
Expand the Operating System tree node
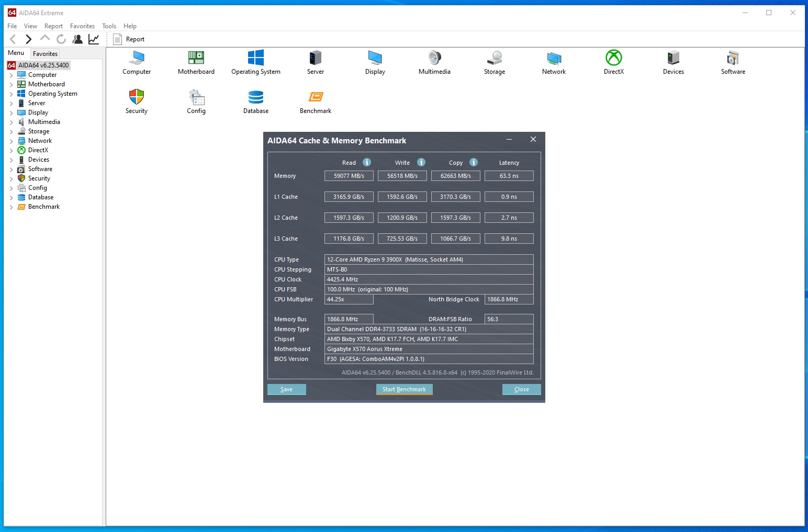(11, 94)
